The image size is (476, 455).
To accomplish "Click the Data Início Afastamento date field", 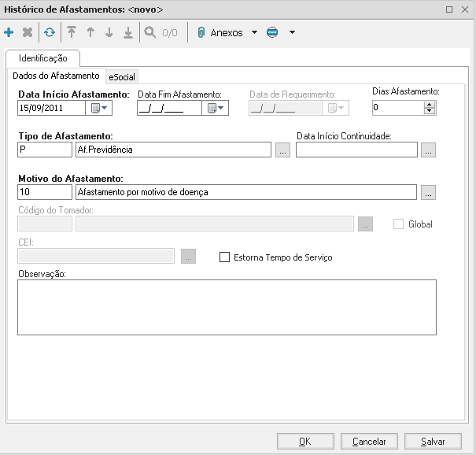I will coord(52,108).
